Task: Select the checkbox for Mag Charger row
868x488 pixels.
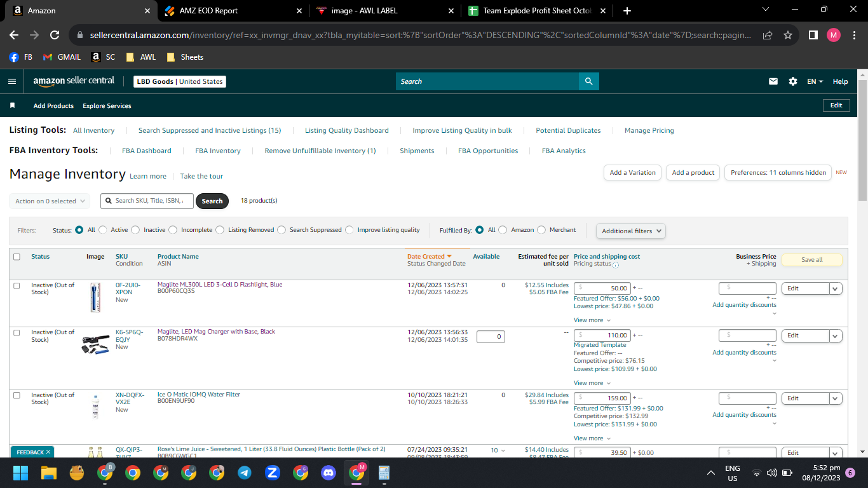Action: 17,333
